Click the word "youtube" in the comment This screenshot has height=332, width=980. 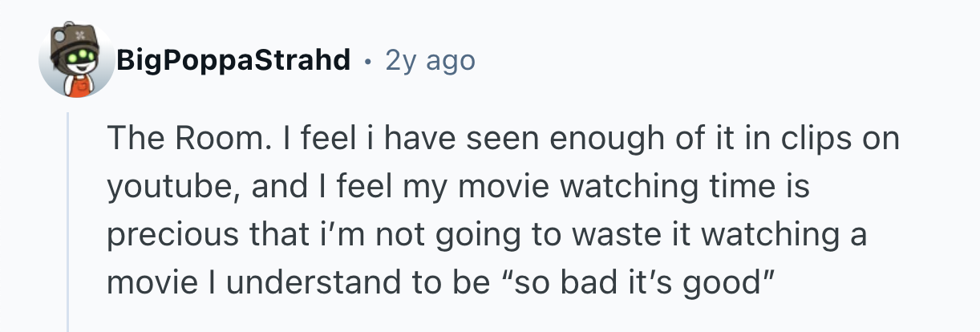166,188
